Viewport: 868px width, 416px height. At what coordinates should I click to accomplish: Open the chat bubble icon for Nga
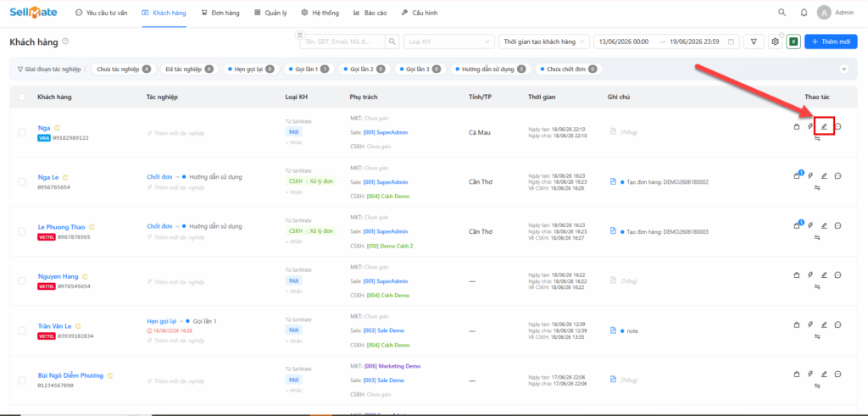[x=838, y=127]
